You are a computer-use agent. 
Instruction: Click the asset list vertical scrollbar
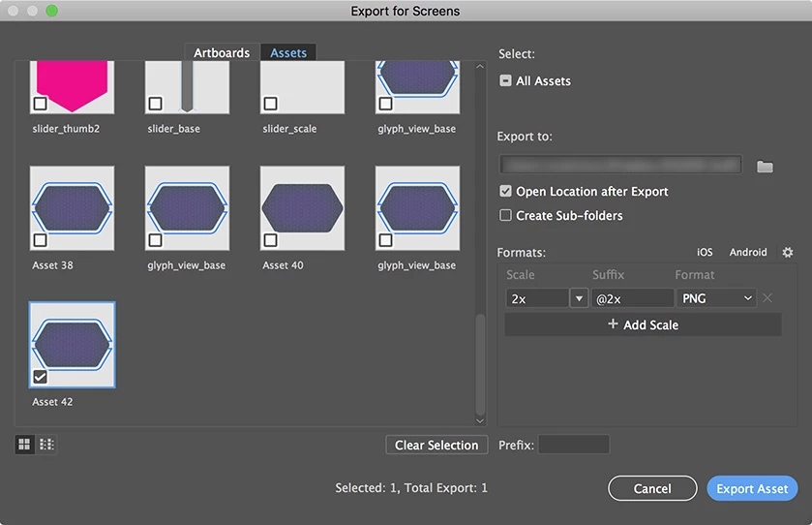tap(480, 363)
